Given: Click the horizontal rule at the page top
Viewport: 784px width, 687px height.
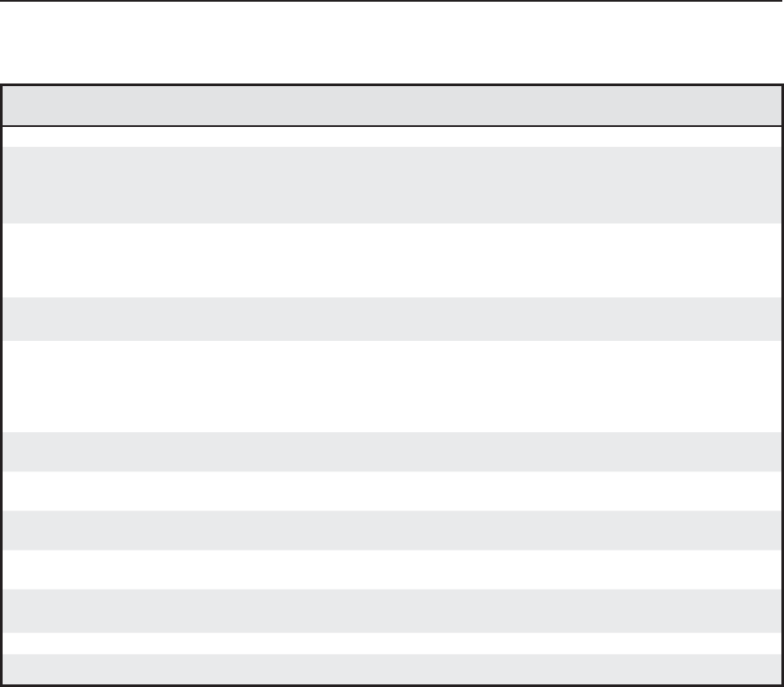Looking at the screenshot, I should pos(391,2).
